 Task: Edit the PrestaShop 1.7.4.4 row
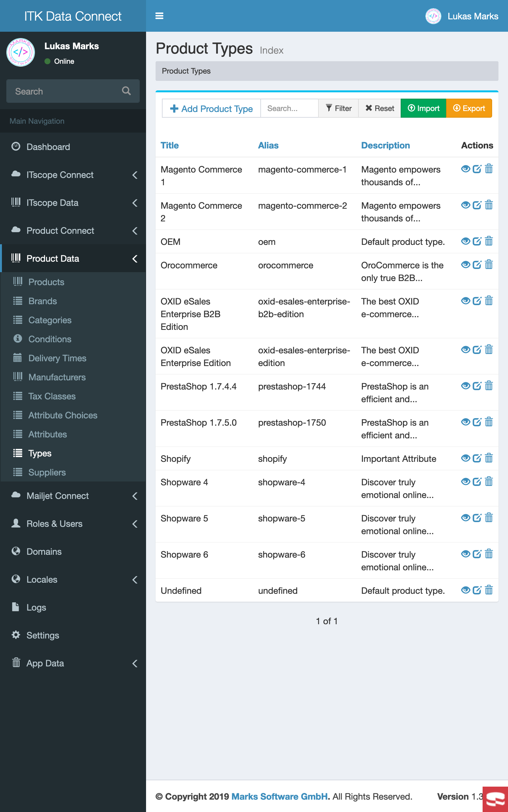(477, 386)
